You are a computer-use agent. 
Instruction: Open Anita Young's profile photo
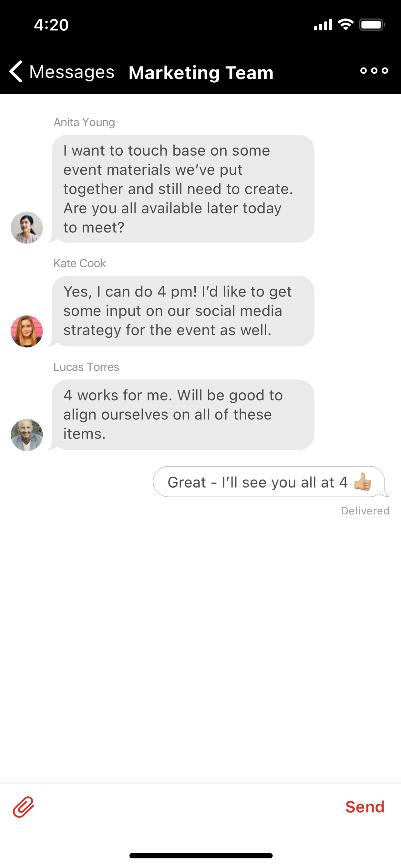tap(26, 227)
